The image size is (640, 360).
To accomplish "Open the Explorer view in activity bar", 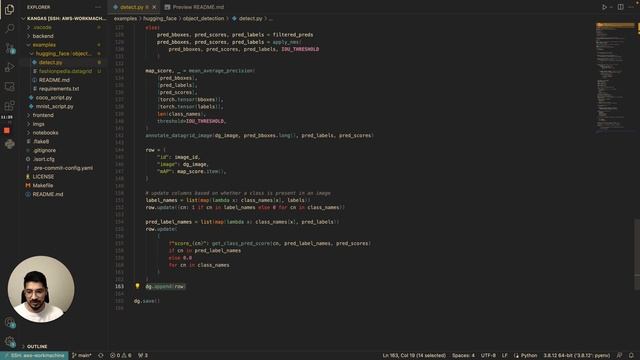I will click(x=9, y=9).
